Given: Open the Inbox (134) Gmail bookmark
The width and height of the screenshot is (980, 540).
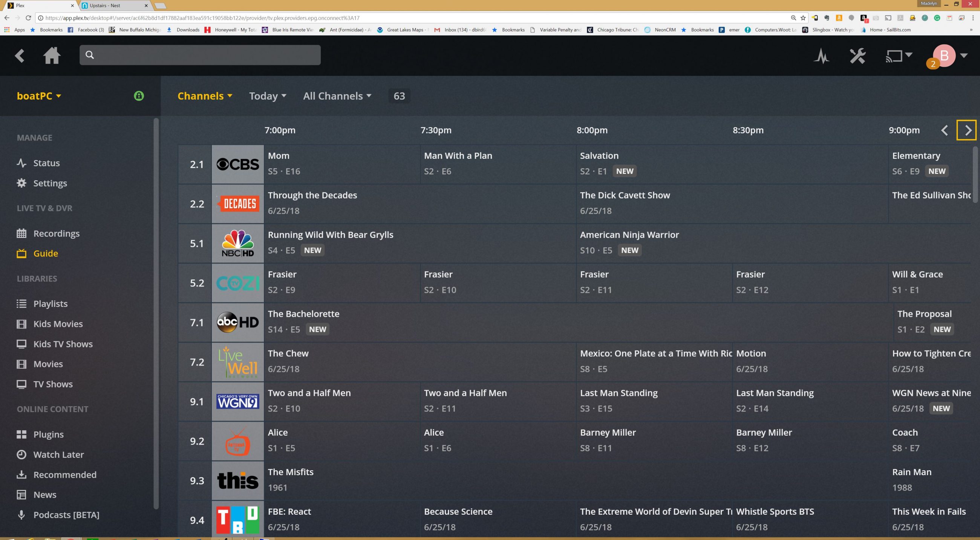Looking at the screenshot, I should click(x=460, y=30).
